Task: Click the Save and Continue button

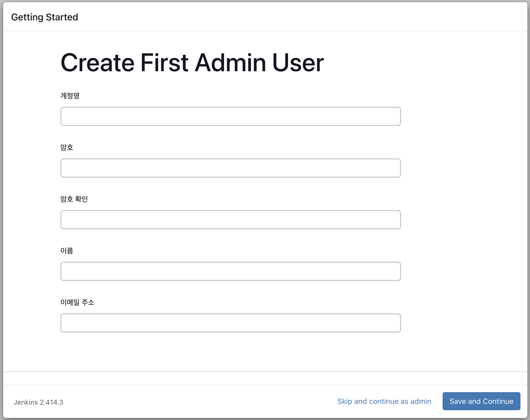Action: (481, 401)
